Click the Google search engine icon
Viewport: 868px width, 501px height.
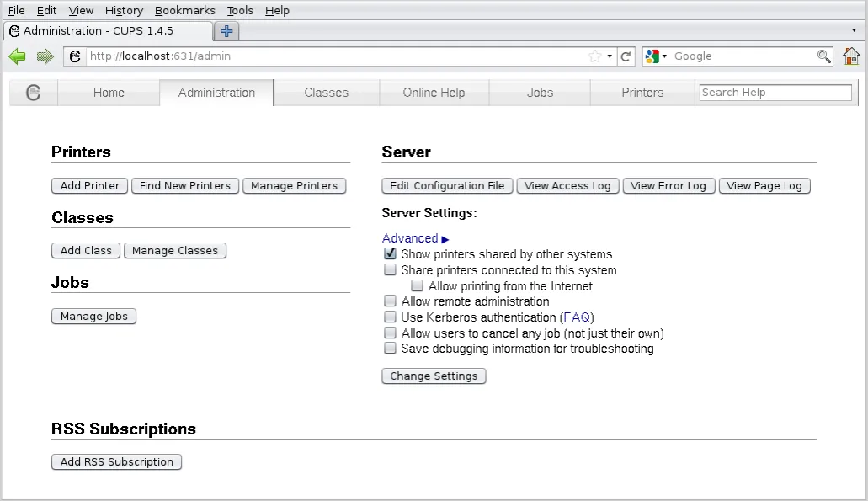(x=651, y=56)
